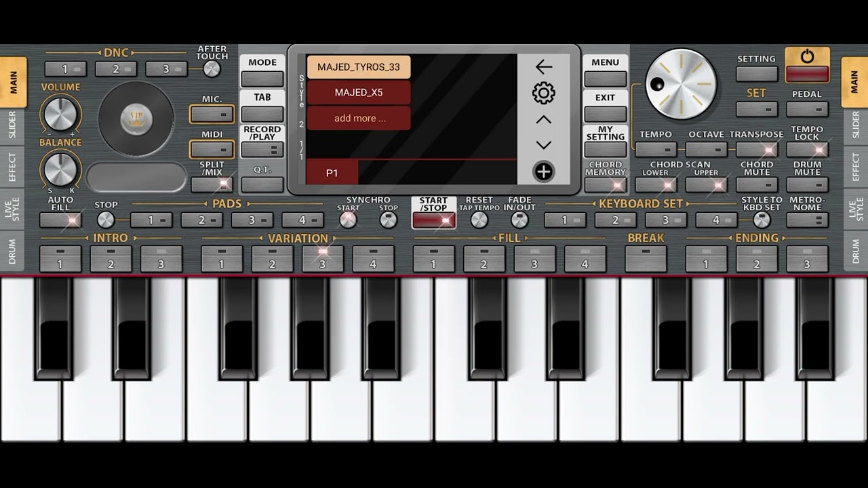868x488 pixels.
Task: Turn the large data dial
Action: coord(681,84)
